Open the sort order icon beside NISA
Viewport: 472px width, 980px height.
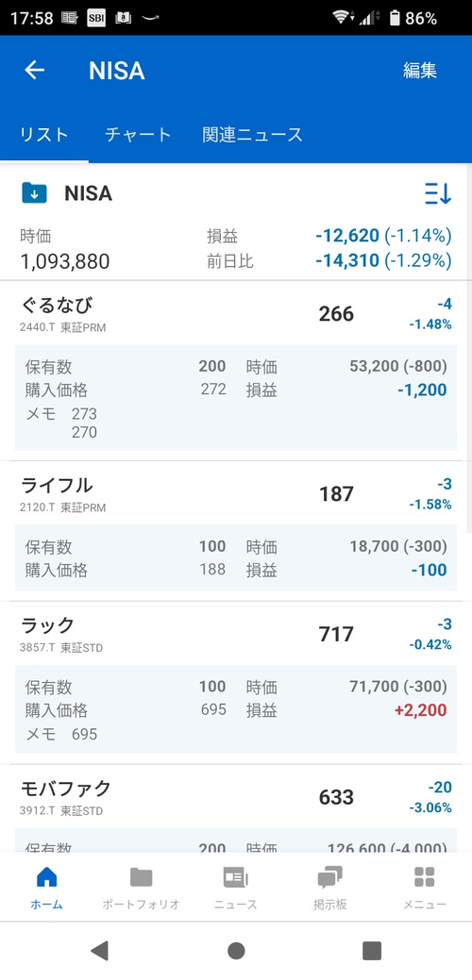438,193
